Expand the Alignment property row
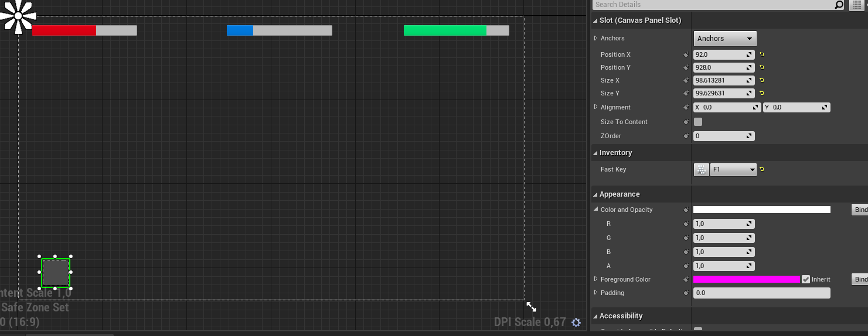This screenshot has height=336, width=868. [596, 107]
